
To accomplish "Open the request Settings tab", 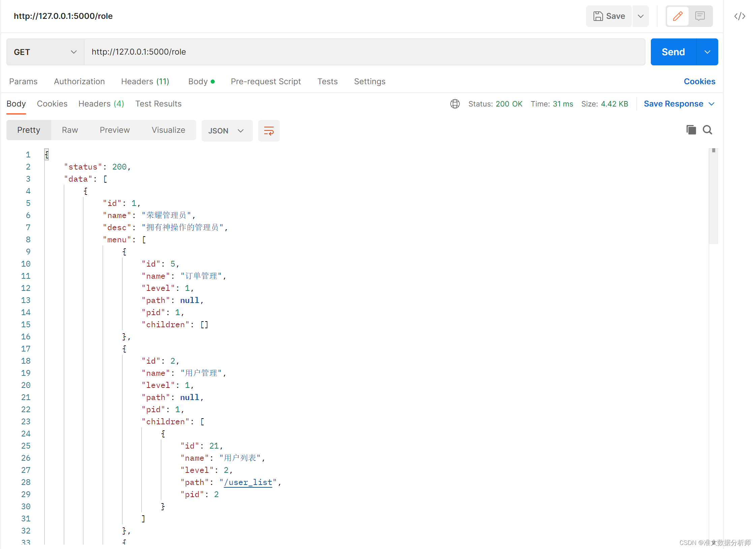I will 370,82.
